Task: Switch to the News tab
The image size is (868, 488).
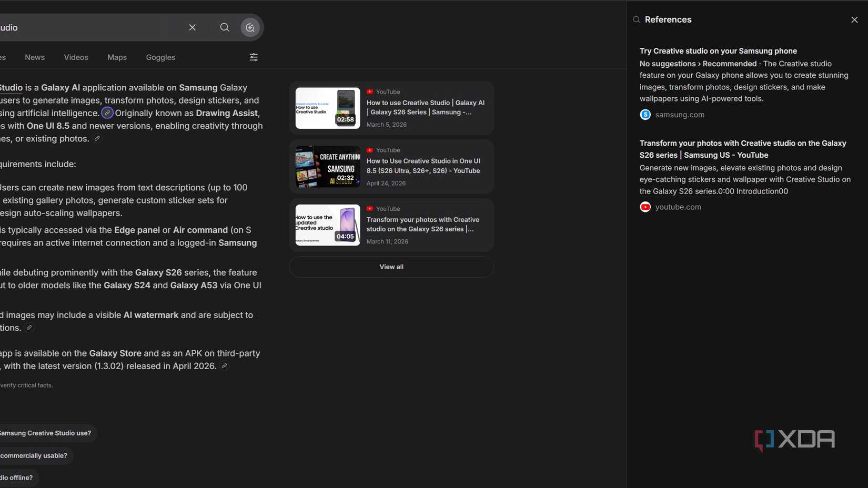Action: click(x=35, y=57)
